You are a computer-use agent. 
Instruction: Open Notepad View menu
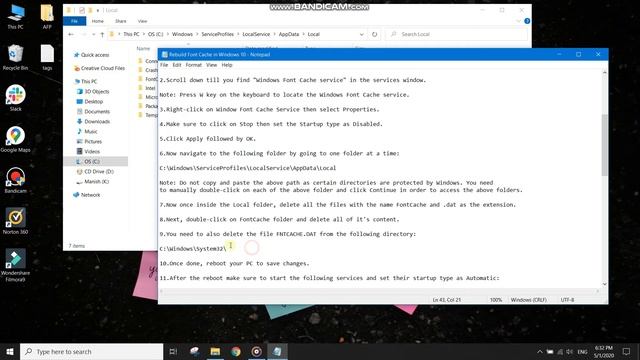[x=211, y=65]
